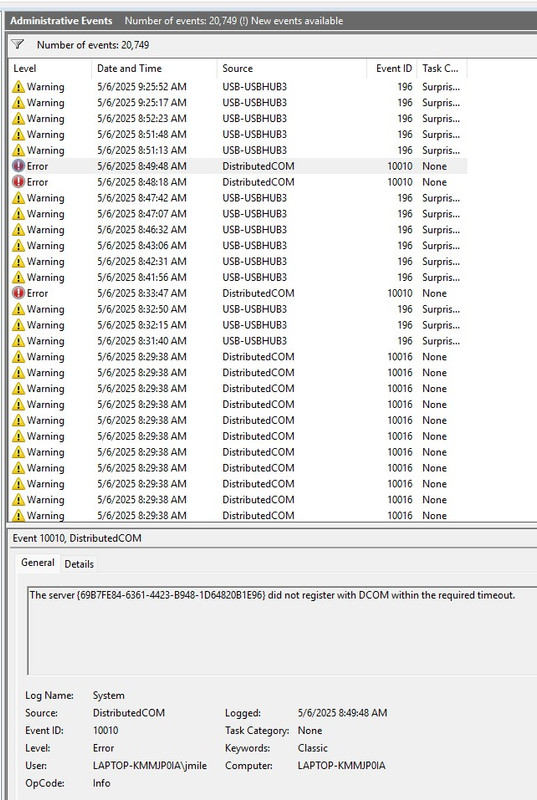Click the Keywords value Classic
The image size is (537, 800).
click(x=313, y=748)
